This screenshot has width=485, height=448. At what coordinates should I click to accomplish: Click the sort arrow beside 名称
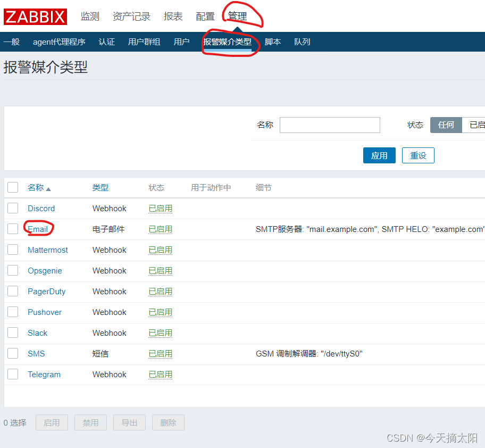[48, 189]
